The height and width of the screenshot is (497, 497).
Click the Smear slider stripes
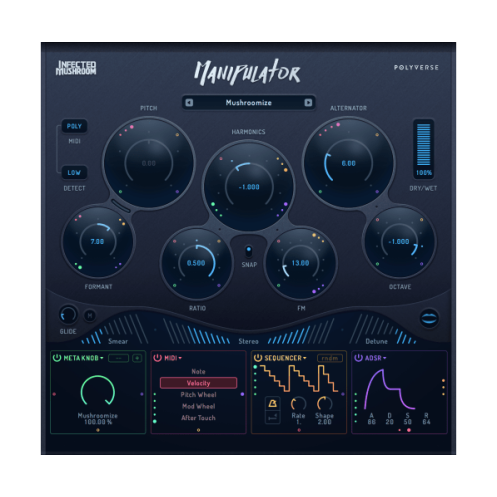point(115,329)
